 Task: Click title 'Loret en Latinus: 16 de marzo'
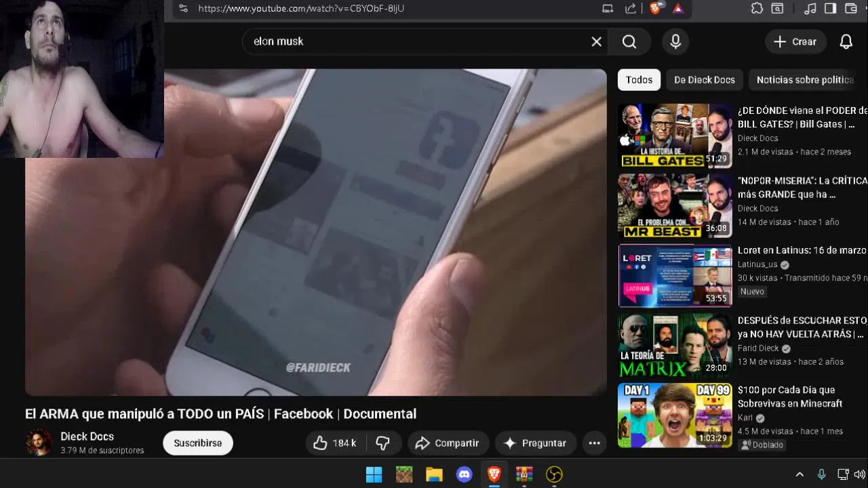(x=802, y=250)
